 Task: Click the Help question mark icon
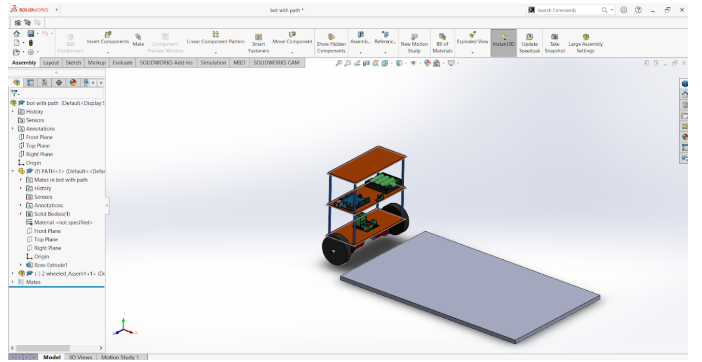tap(638, 10)
